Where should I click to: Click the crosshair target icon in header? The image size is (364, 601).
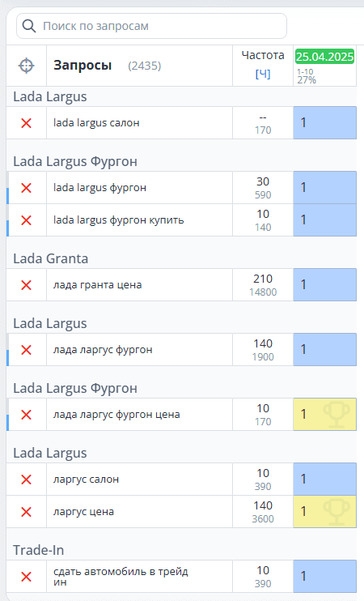(x=27, y=66)
